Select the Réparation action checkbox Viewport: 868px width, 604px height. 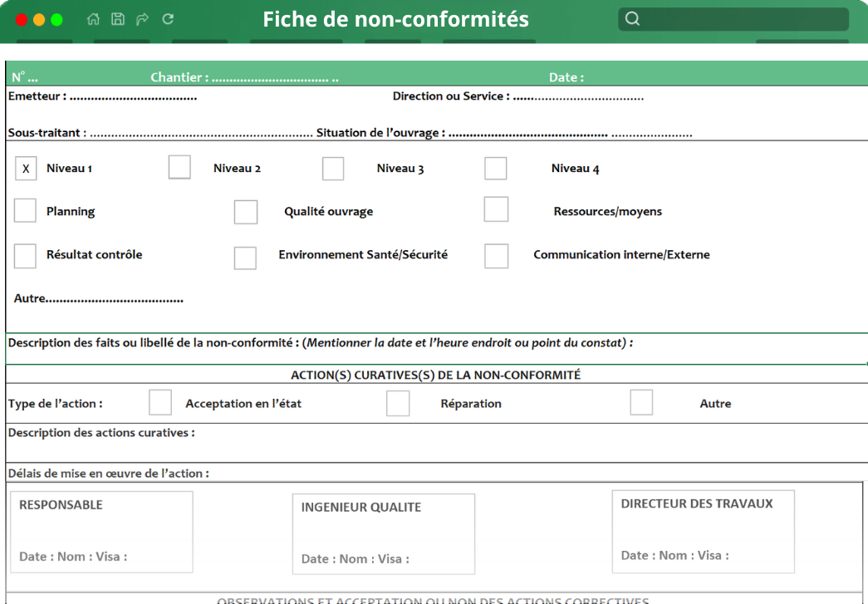398,403
